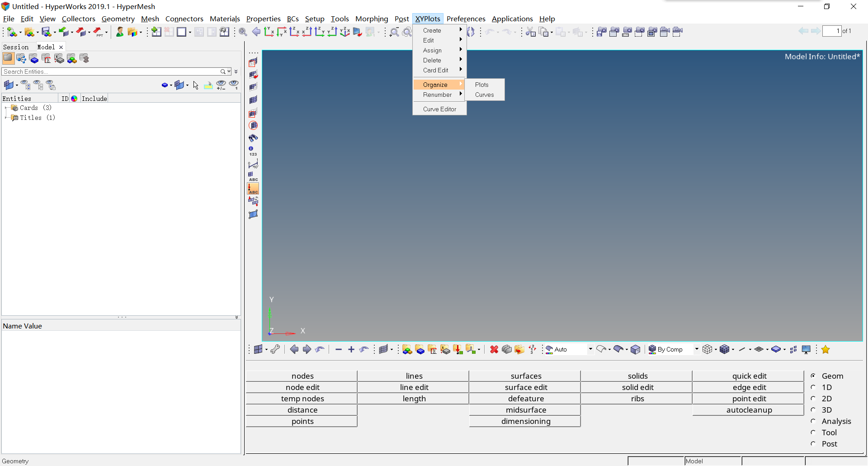Select the Tool radio button
The width and height of the screenshot is (868, 466).
pyautogui.click(x=813, y=433)
